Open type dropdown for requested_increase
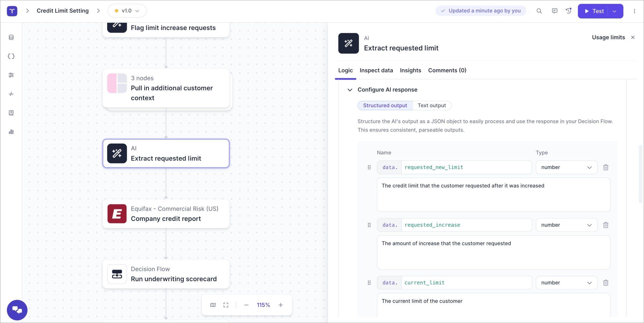This screenshot has height=323, width=644. [566, 225]
